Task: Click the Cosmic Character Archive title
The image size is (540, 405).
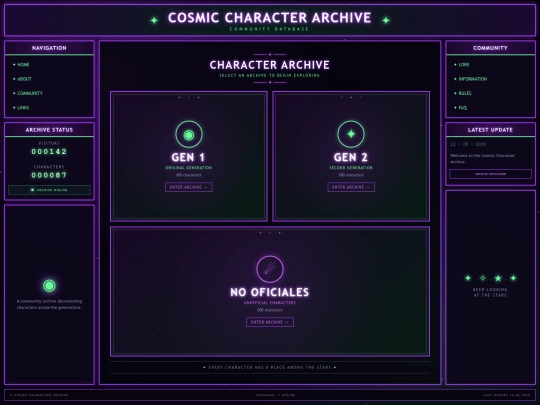Action: (270, 18)
